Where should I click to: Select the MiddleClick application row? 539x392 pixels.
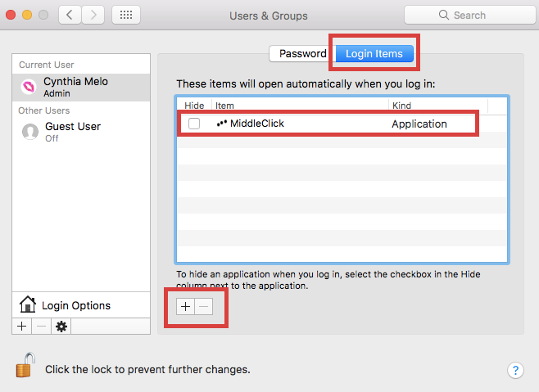pos(342,124)
